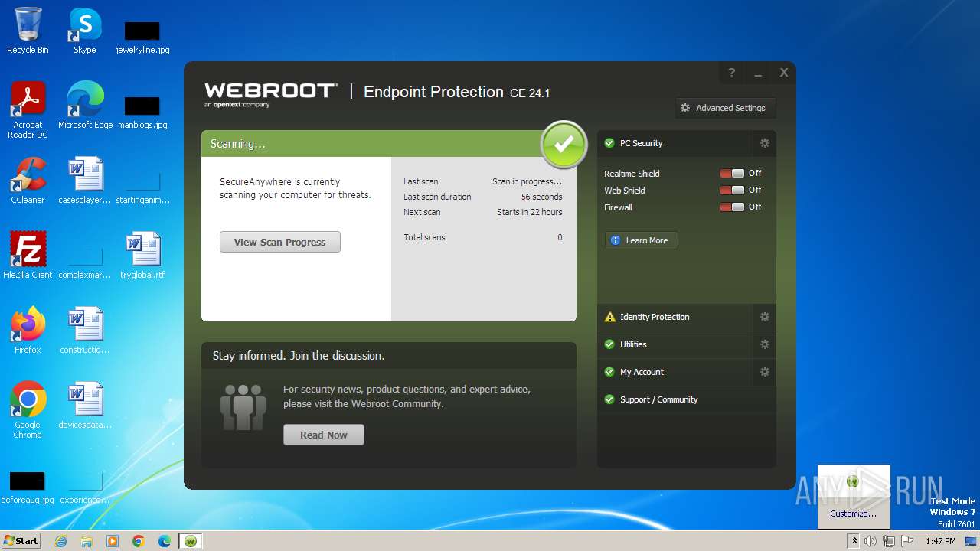Click View Scan Progress

(x=279, y=242)
